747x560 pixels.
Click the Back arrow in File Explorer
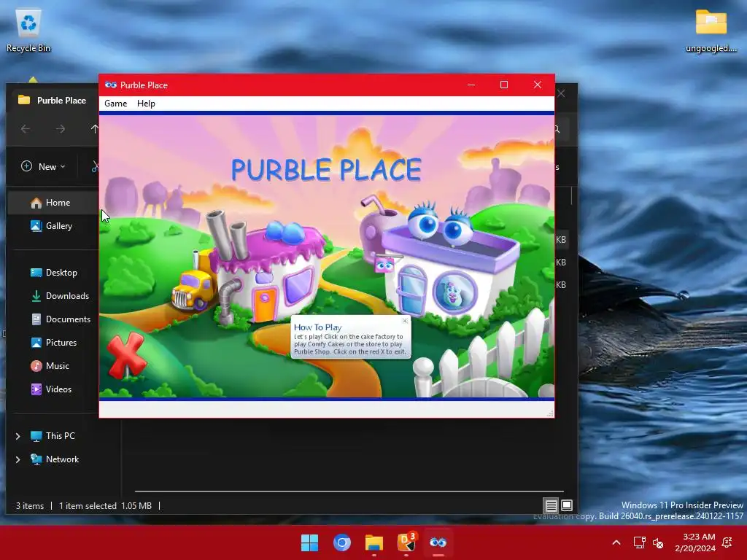(x=26, y=128)
